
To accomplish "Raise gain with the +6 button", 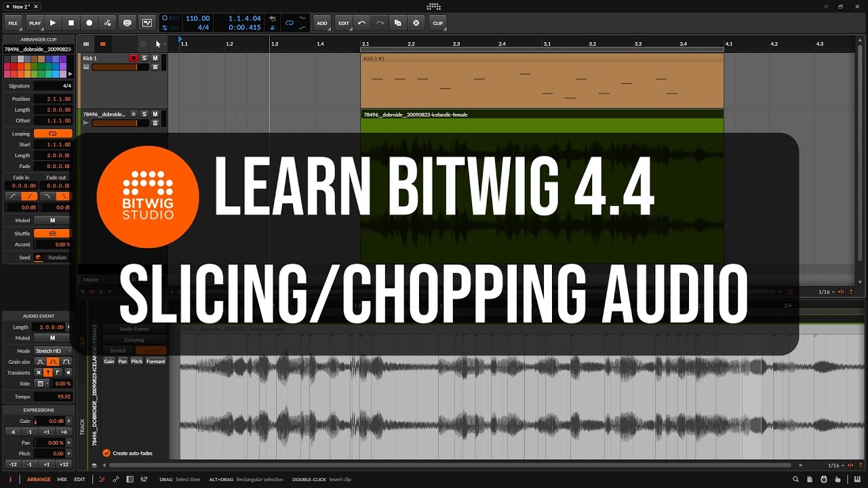I will (x=64, y=432).
